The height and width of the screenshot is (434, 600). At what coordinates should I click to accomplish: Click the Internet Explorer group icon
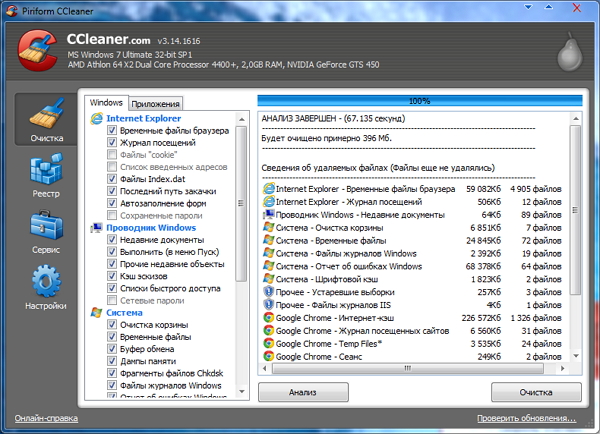coord(96,119)
